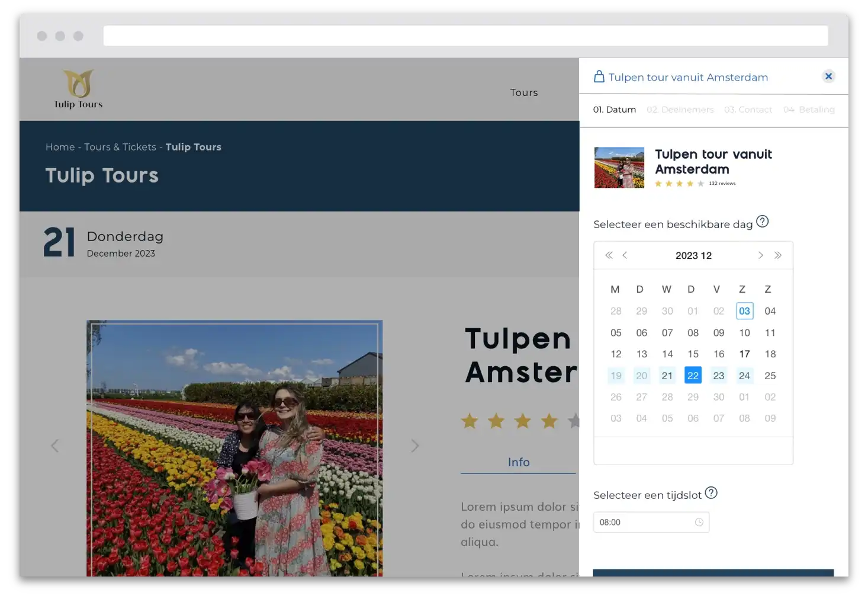Open 'Tours & Tickets' breadcrumb link

(x=120, y=147)
